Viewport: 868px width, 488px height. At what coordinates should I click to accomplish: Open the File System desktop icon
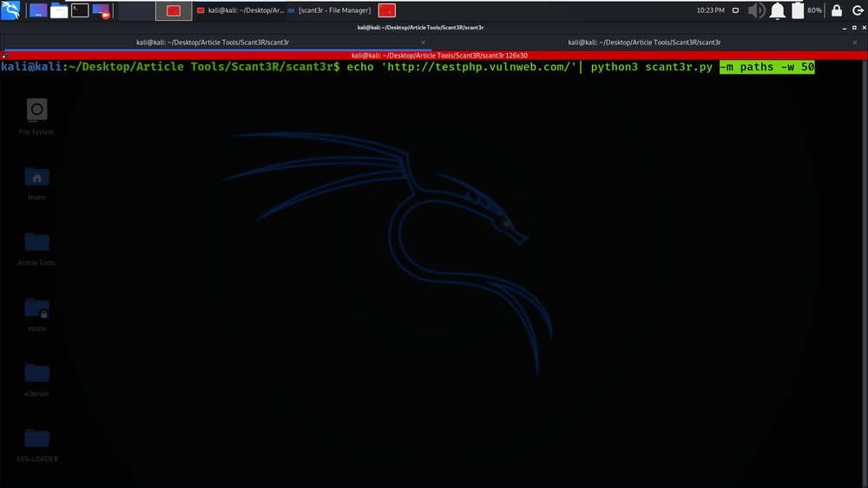(36, 117)
